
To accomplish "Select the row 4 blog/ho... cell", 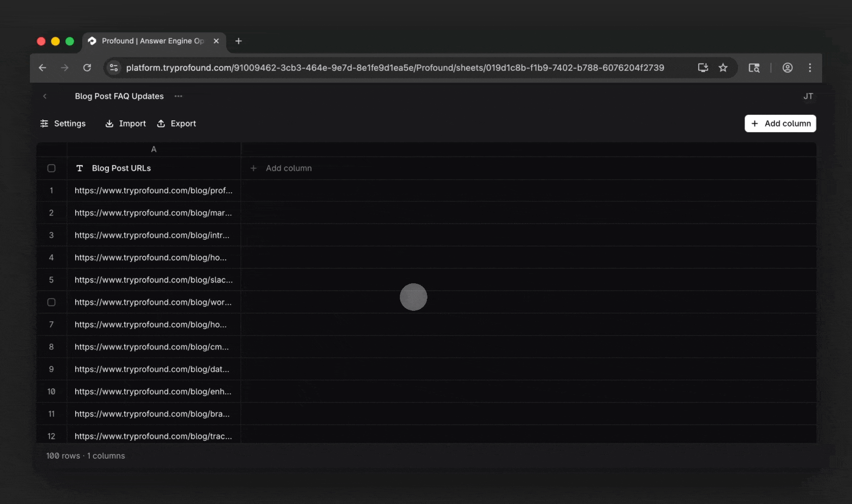I will tap(154, 258).
